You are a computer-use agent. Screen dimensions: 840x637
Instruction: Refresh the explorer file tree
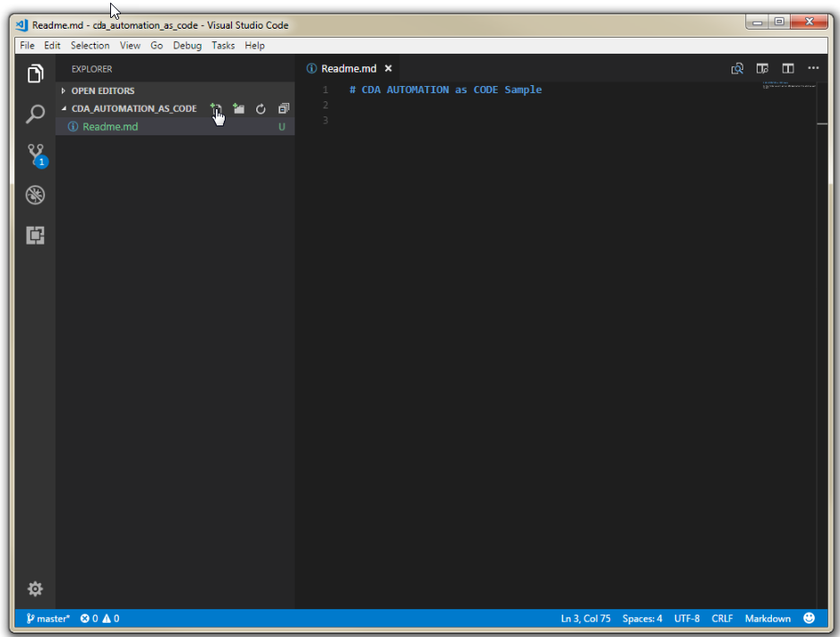[261, 108]
